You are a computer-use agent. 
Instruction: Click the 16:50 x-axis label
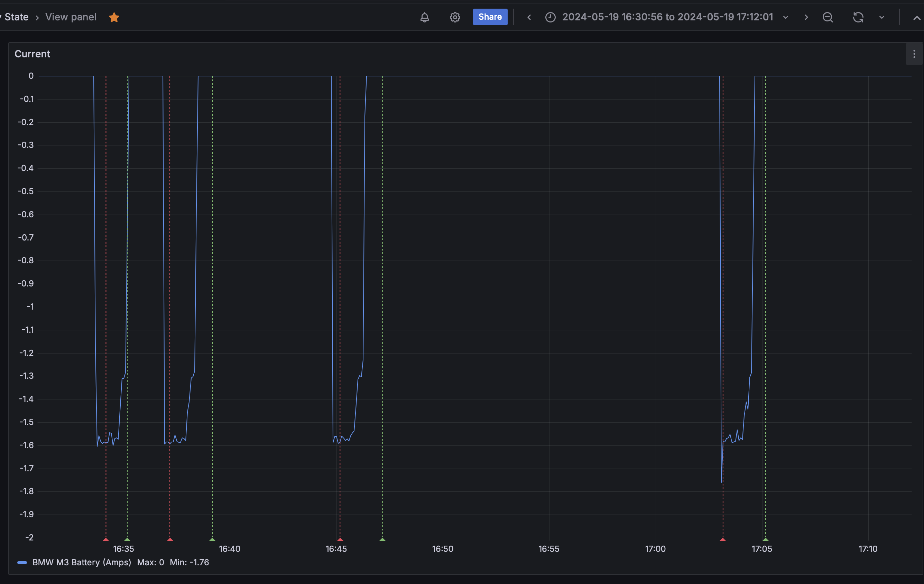442,549
